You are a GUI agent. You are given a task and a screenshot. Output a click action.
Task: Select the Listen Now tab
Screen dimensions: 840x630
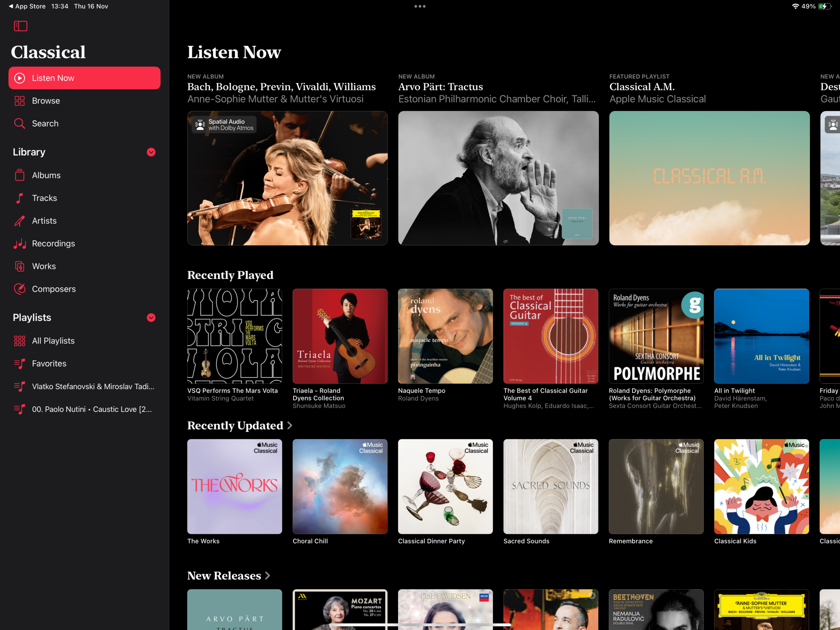point(84,78)
